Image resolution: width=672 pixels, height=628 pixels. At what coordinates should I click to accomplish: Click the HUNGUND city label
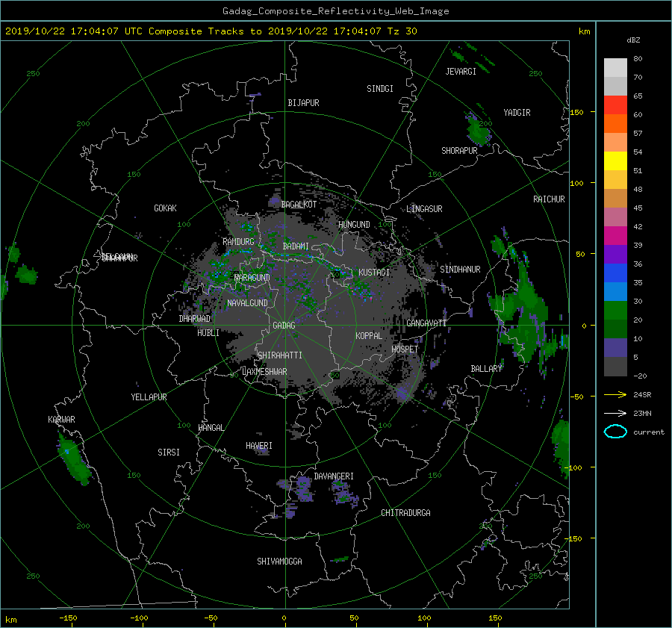(354, 224)
